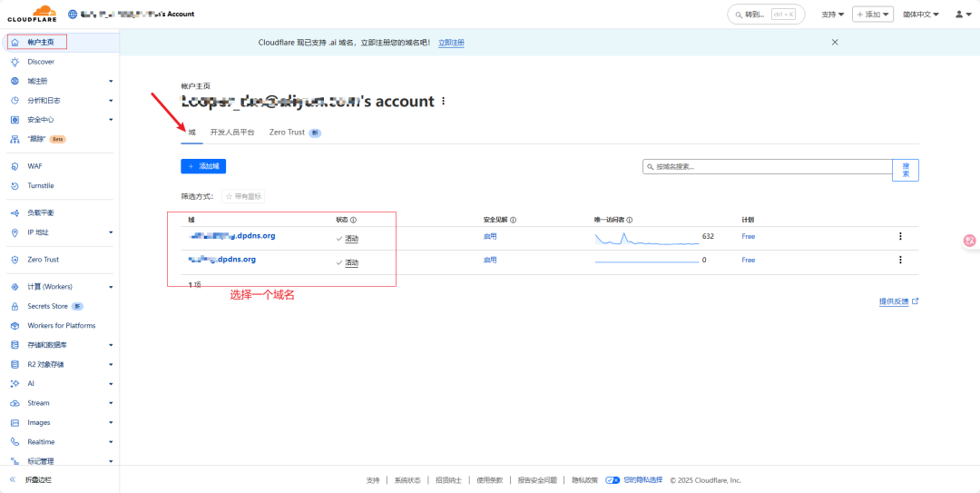Viewport: 980px width, 493px height.
Task: Click the 搜索 search button
Action: pos(906,170)
